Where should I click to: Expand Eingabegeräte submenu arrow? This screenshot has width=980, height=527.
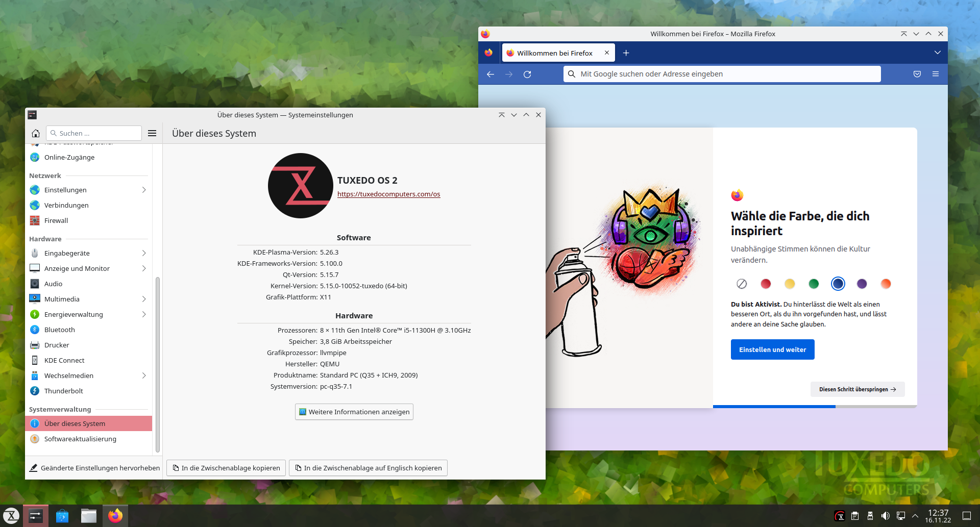pyautogui.click(x=144, y=253)
